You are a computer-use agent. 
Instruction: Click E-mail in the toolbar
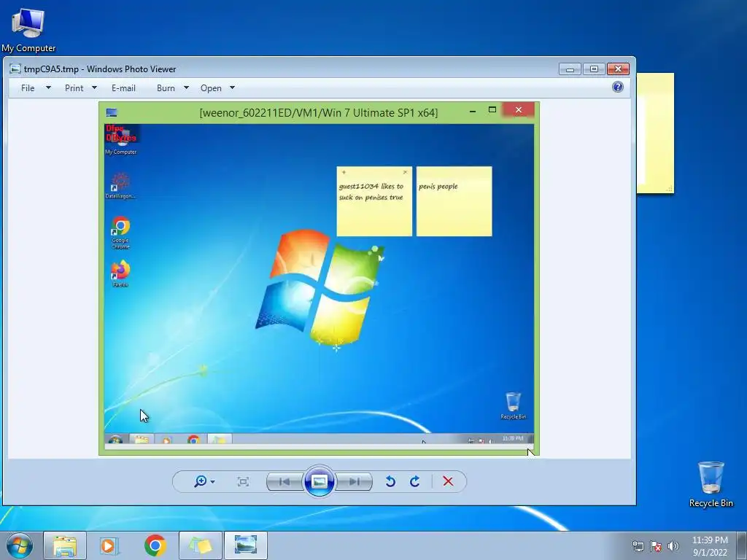[123, 88]
